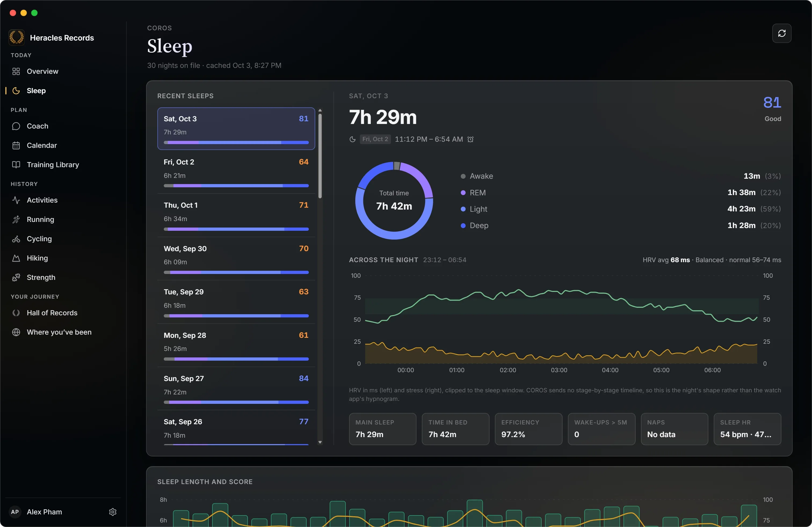Click the moon icon beside Fri, Oct 2 tag
Viewport: 812px width, 527px height.
353,139
